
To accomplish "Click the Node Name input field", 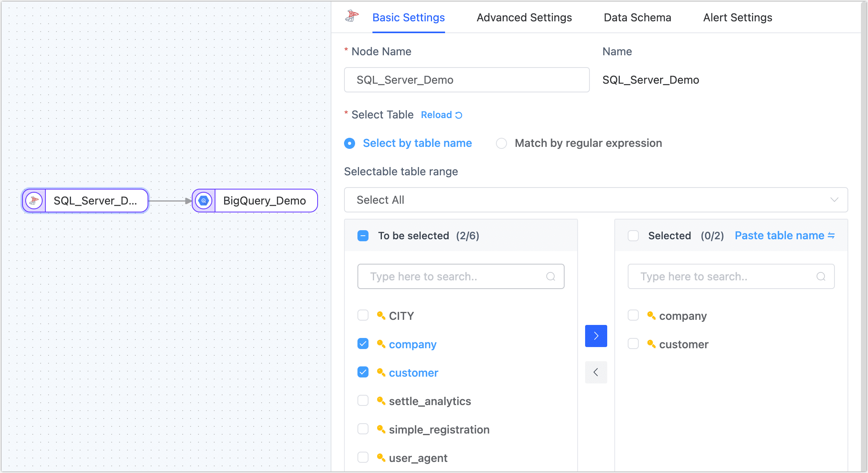I will click(x=466, y=80).
